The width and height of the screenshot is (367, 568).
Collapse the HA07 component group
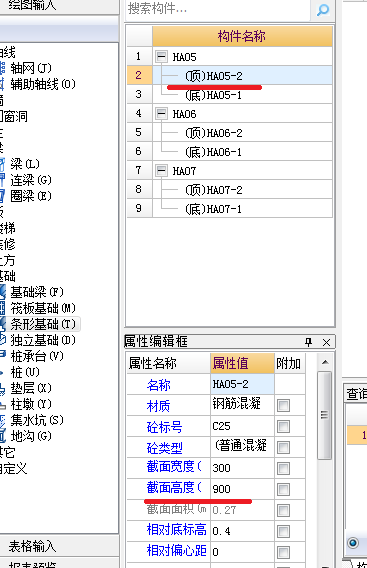coord(161,170)
